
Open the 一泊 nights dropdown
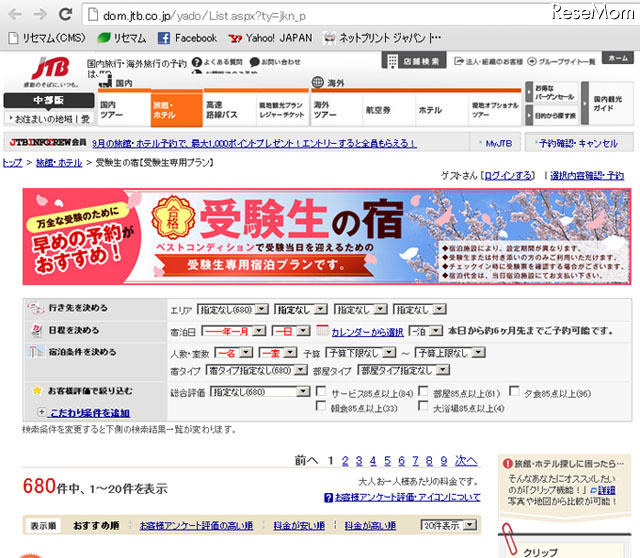point(425,331)
